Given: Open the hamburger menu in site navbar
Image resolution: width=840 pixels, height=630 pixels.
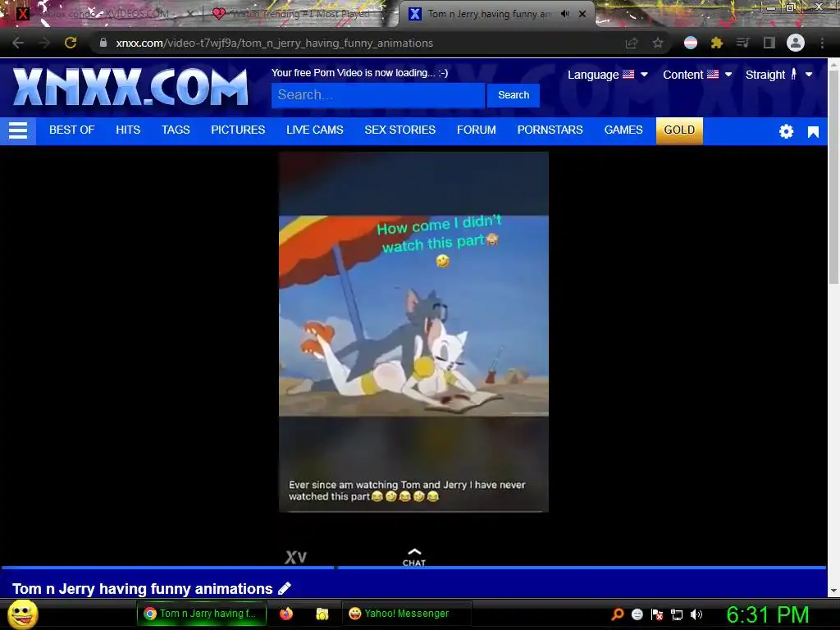Looking at the screenshot, I should click(18, 130).
